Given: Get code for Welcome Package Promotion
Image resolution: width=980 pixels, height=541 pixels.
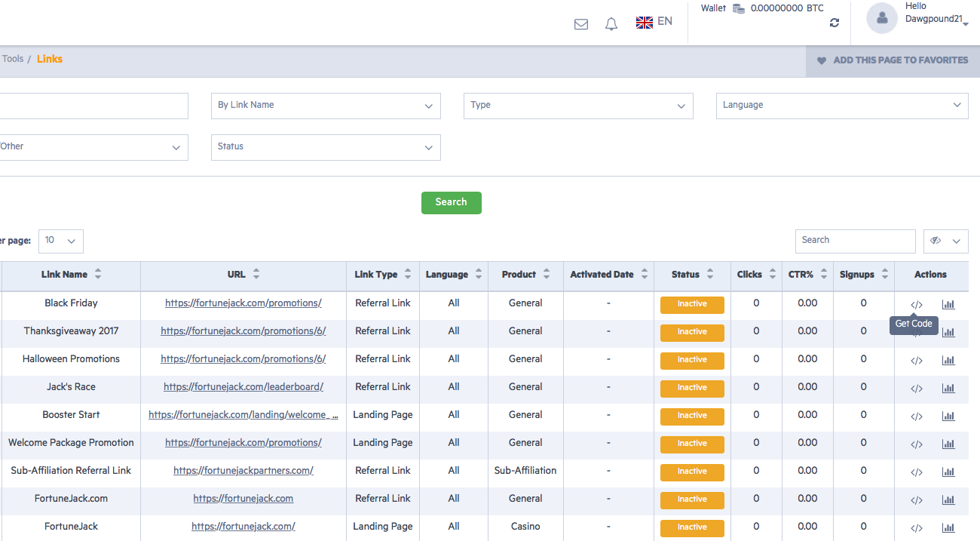Looking at the screenshot, I should (917, 444).
